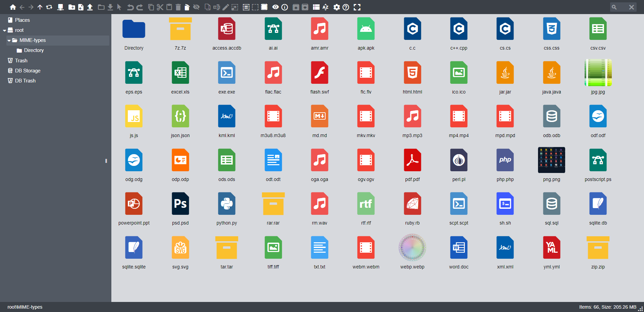Screen dimensions: 644x312
Task: Click the rename icon
Action: tap(217, 7)
